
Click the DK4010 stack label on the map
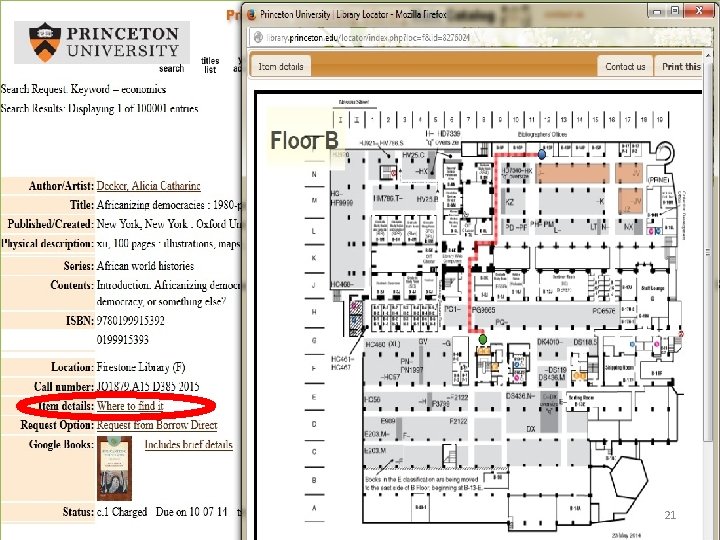tap(550, 342)
